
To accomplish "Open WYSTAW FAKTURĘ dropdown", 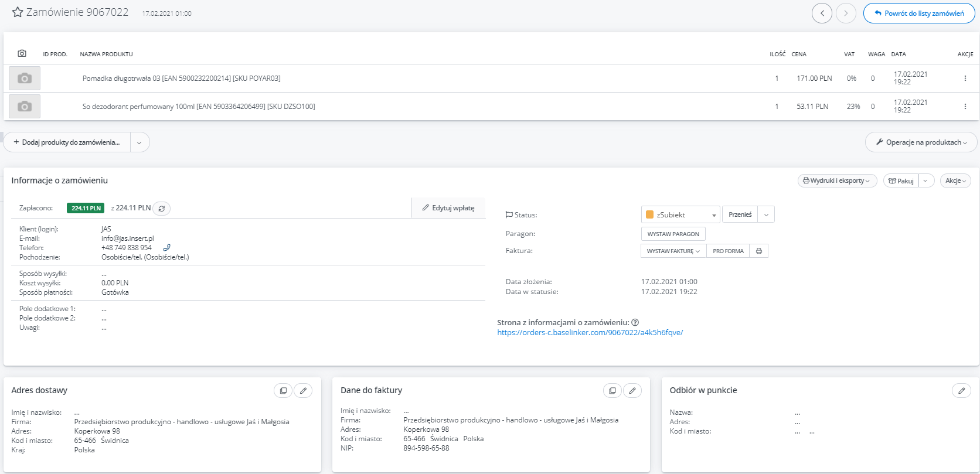I will coord(673,251).
